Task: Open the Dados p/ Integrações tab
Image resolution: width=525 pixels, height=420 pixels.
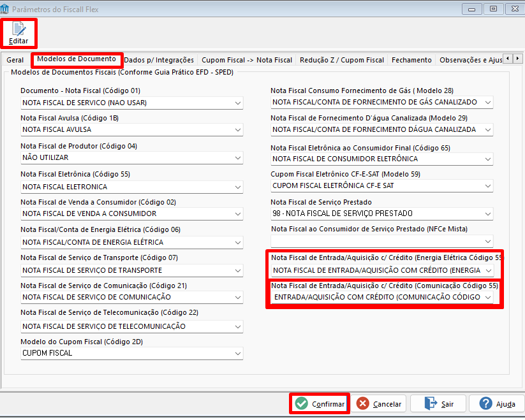Action: [x=159, y=60]
